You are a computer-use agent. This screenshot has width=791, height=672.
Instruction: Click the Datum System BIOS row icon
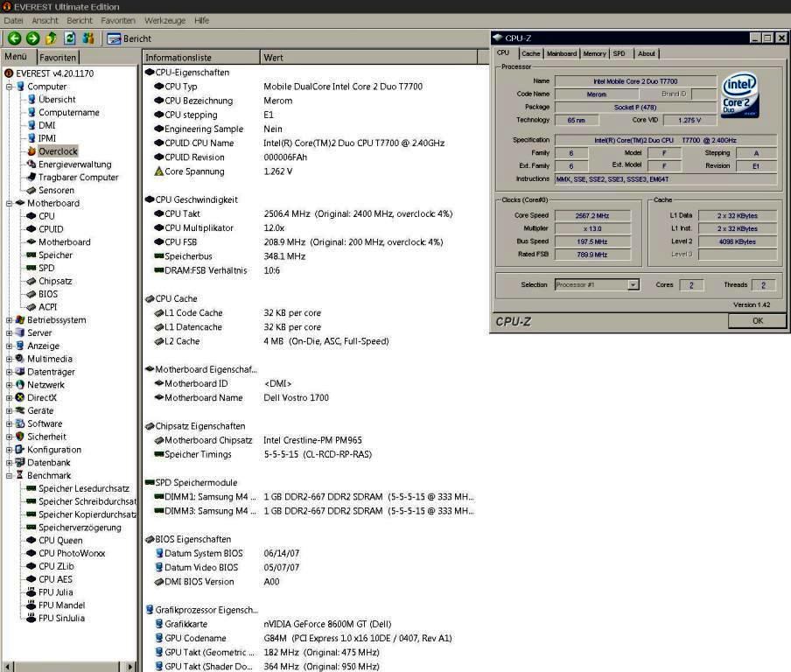pos(159,554)
